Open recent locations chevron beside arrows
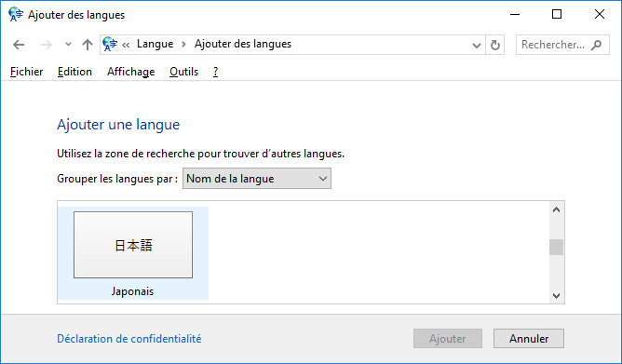Image resolution: width=622 pixels, height=364 pixels. 68,45
